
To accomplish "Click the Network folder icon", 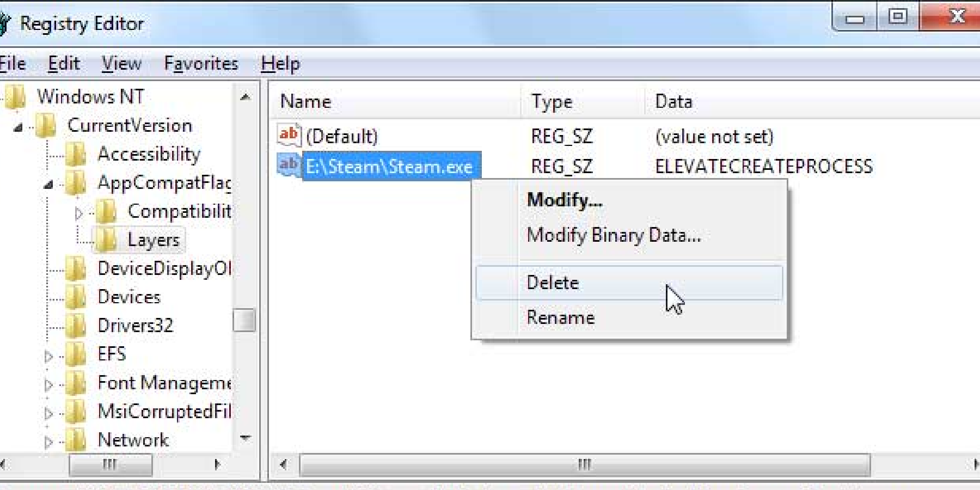I will tap(76, 440).
